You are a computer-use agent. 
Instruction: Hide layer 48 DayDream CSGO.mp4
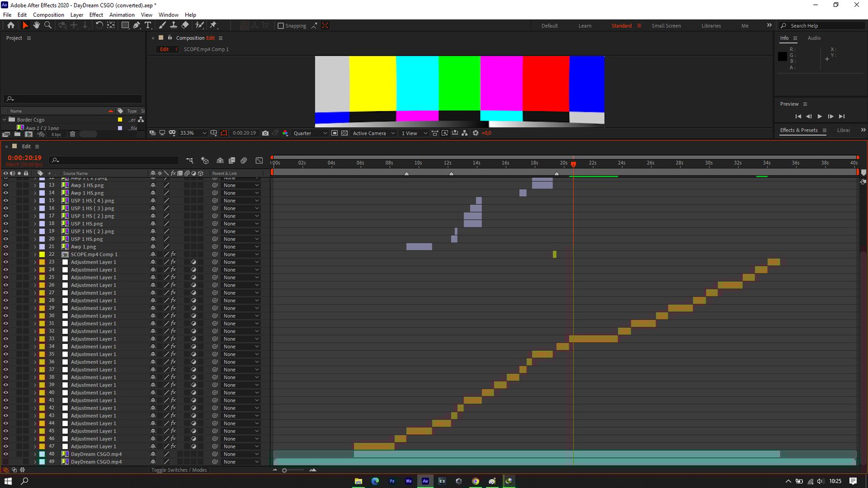coord(6,454)
